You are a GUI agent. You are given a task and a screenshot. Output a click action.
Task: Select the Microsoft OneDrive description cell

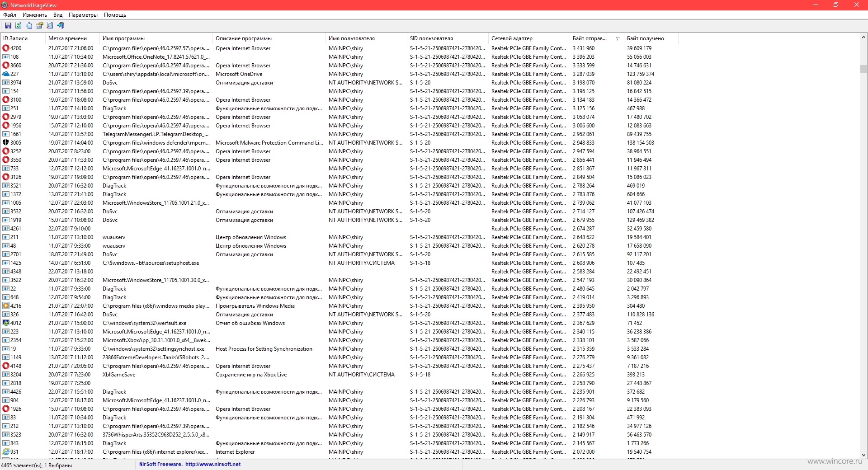coord(239,74)
